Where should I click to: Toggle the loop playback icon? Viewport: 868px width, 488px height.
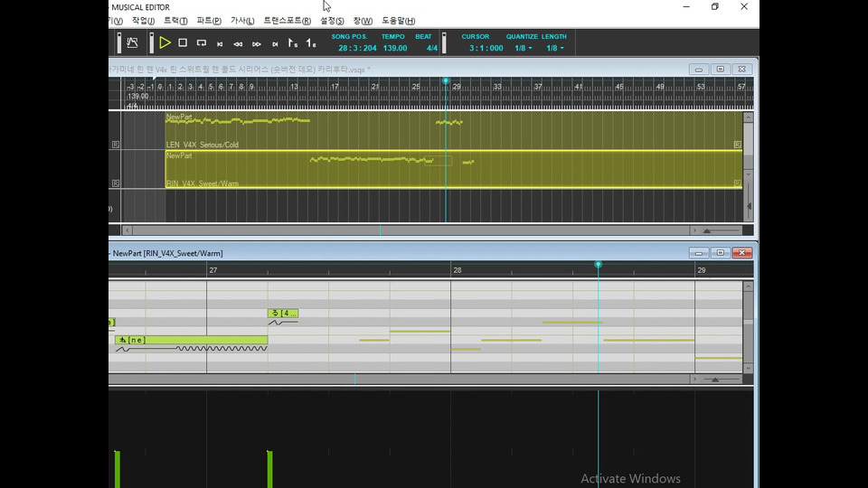(x=201, y=42)
